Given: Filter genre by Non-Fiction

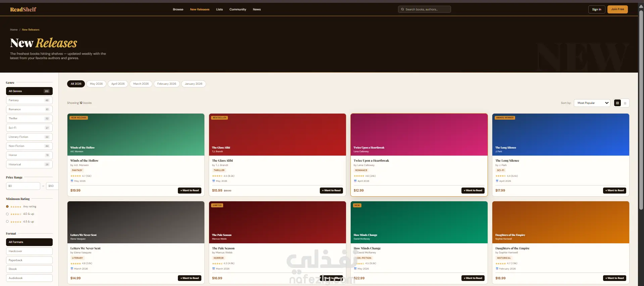Looking at the screenshot, I should tap(29, 146).
